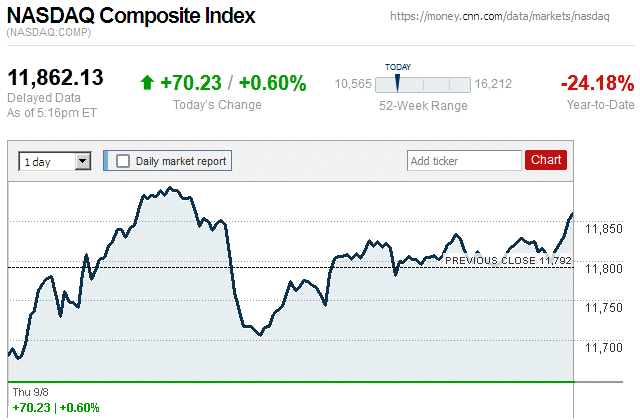
Task: Click the TODAY marker on range bar
Action: tap(397, 80)
